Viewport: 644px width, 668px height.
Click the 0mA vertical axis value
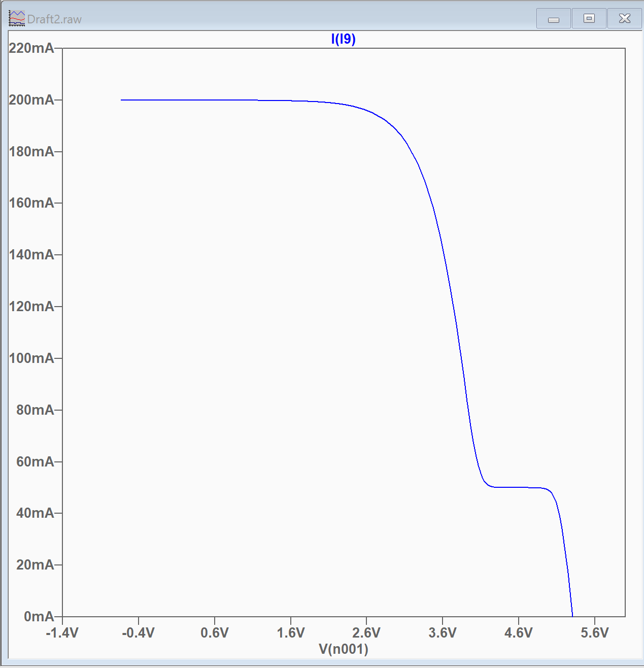(39, 616)
